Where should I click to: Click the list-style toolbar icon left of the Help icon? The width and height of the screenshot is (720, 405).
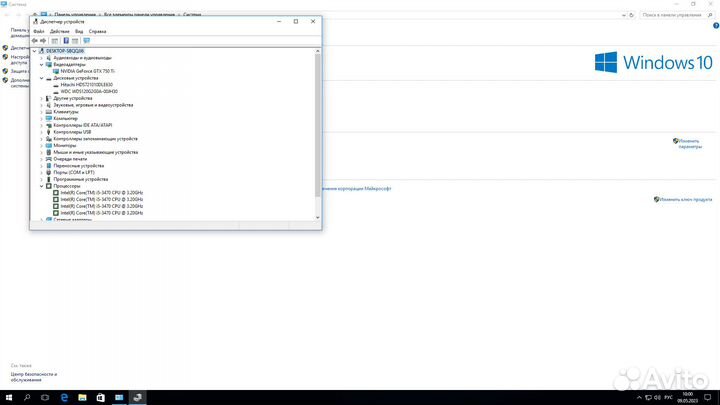point(55,41)
